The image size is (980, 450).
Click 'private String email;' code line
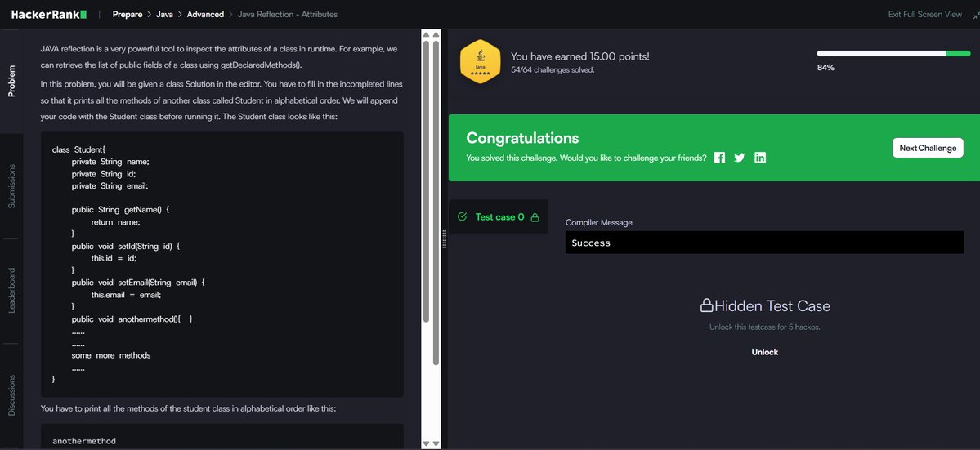tap(110, 186)
